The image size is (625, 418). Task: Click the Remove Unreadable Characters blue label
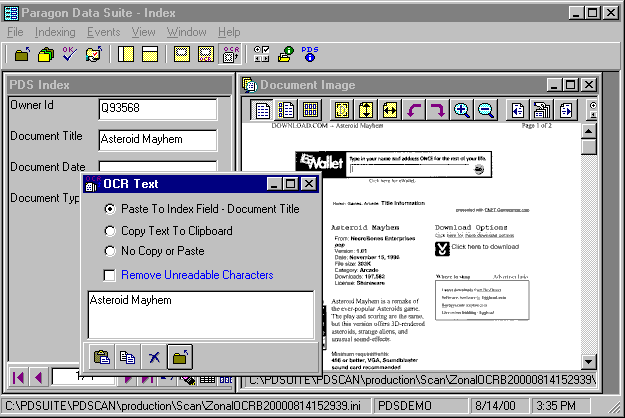[197, 275]
